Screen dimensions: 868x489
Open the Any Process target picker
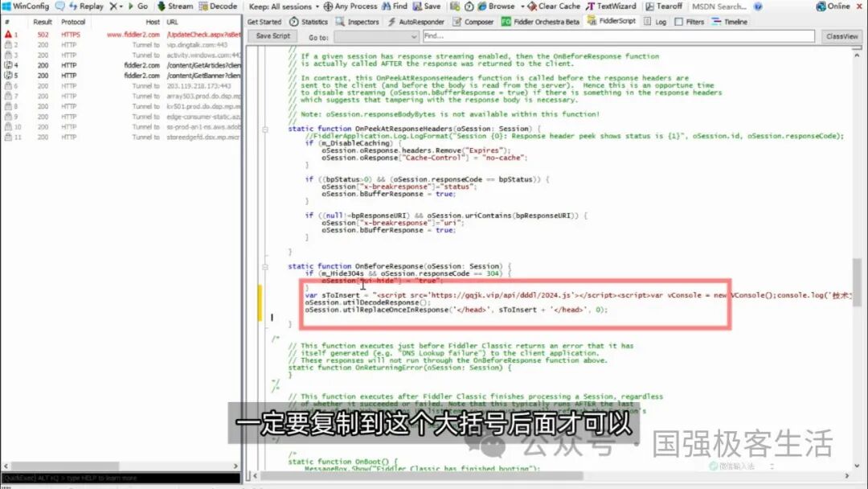350,6
